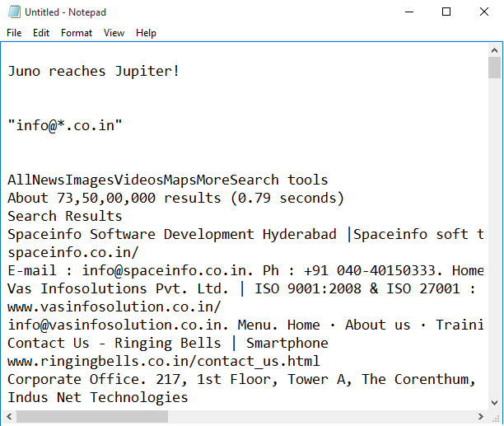Click the vertical scrollbar down arrow
The width and height of the screenshot is (504, 426).
pyautogui.click(x=494, y=403)
